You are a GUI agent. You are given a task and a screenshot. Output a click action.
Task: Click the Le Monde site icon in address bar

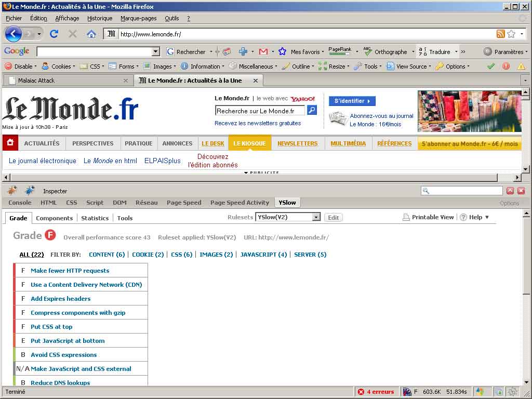point(111,34)
